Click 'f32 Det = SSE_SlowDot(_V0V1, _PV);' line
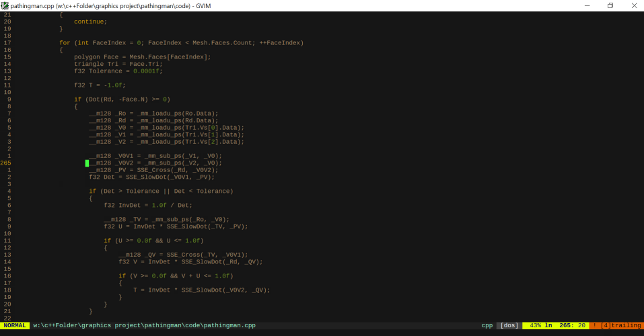This screenshot has height=336, width=644. click(151, 177)
